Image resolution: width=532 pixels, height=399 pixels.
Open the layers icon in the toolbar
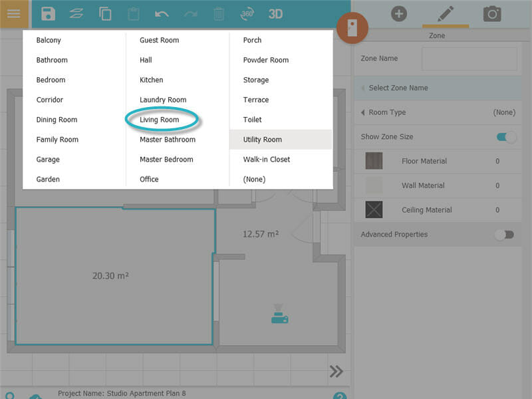pyautogui.click(x=76, y=14)
